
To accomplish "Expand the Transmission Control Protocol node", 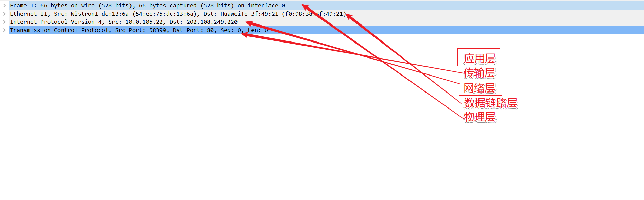I will (4, 30).
